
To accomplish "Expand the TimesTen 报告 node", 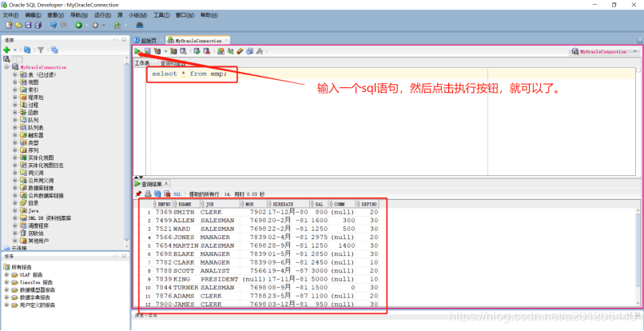I will point(6,282).
